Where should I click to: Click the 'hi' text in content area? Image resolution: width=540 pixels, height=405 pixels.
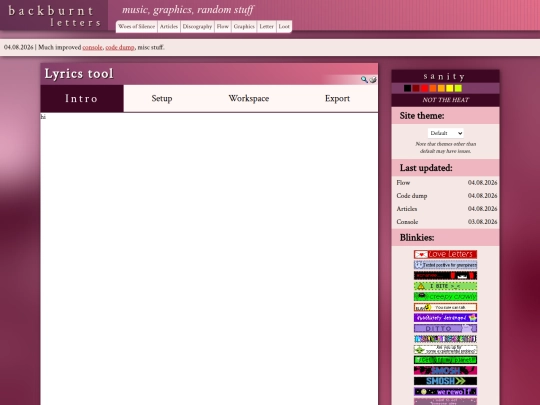pyautogui.click(x=43, y=117)
